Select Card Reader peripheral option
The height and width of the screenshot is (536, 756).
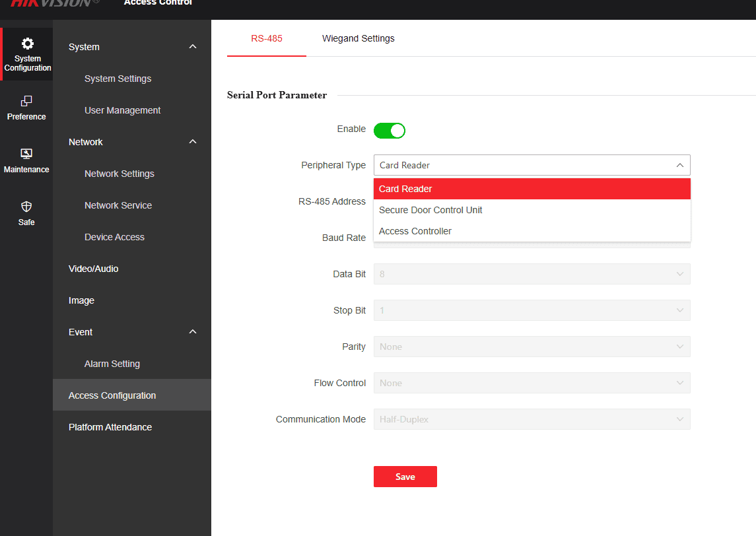(405, 189)
